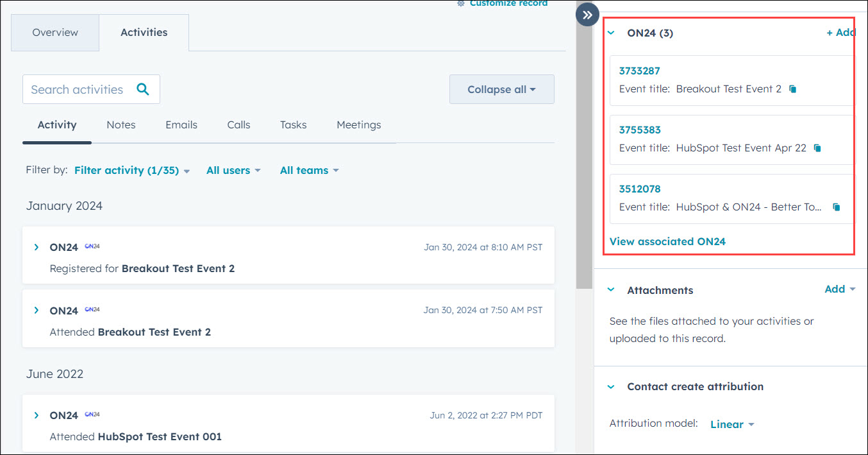The height and width of the screenshot is (455, 868).
Task: Open the Attachments Add dropdown
Action: tap(840, 289)
